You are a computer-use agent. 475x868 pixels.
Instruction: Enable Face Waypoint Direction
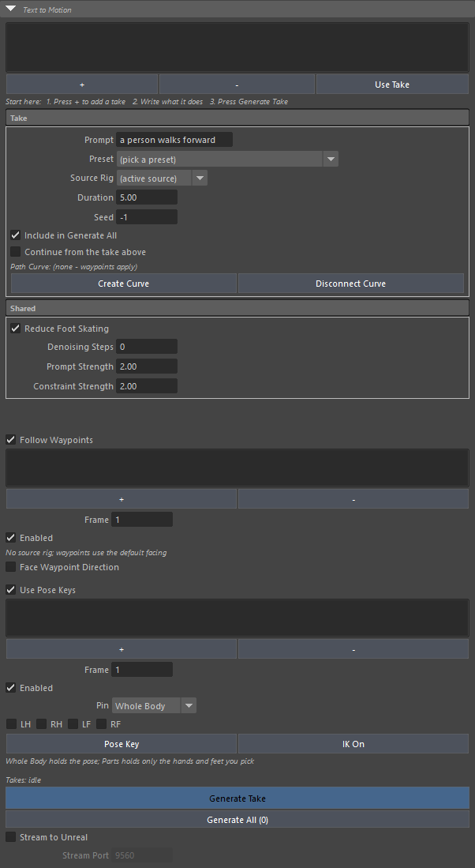[10, 567]
